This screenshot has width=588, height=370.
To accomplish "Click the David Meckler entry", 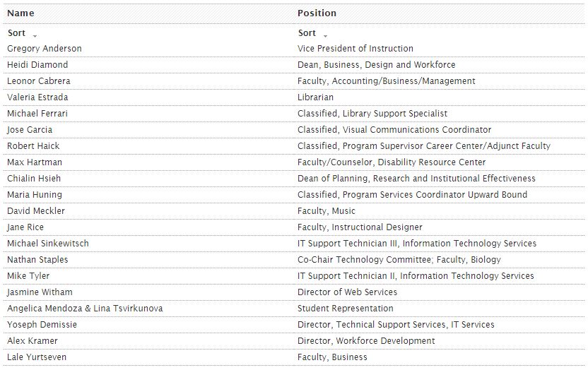I will click(36, 211).
